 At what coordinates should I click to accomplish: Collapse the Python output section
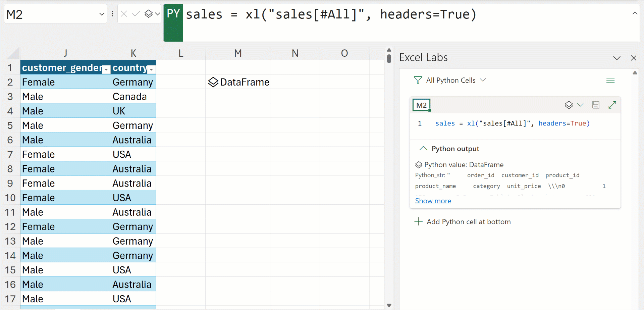pos(423,148)
